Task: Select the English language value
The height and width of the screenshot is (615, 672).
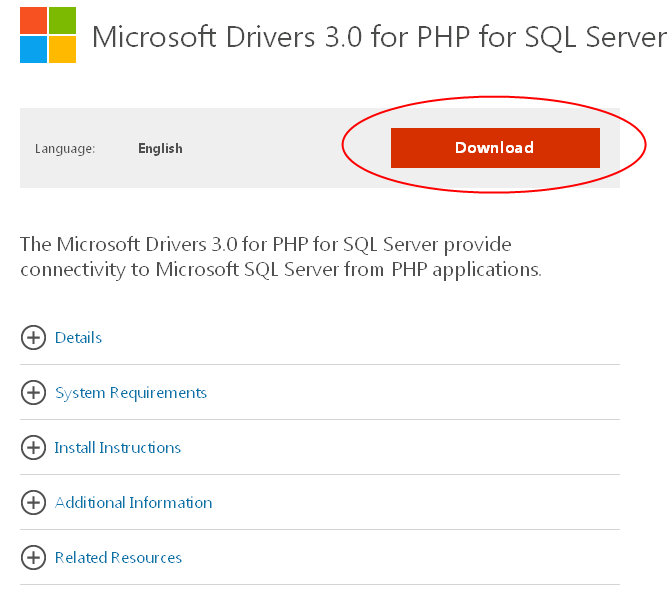Action: pos(160,148)
